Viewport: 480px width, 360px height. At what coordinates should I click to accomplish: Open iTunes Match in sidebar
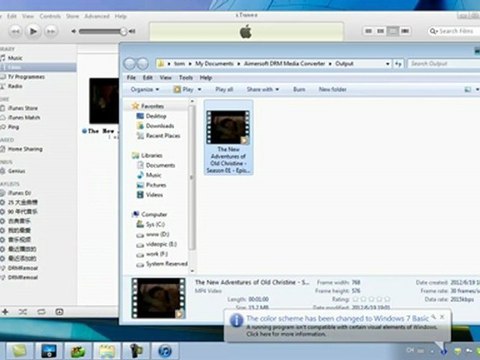point(24,117)
